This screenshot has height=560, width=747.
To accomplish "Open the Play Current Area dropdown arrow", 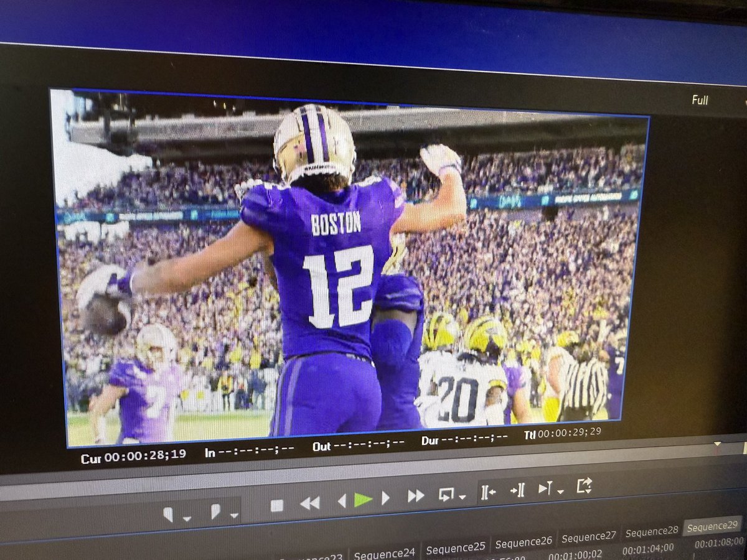I will (x=560, y=492).
